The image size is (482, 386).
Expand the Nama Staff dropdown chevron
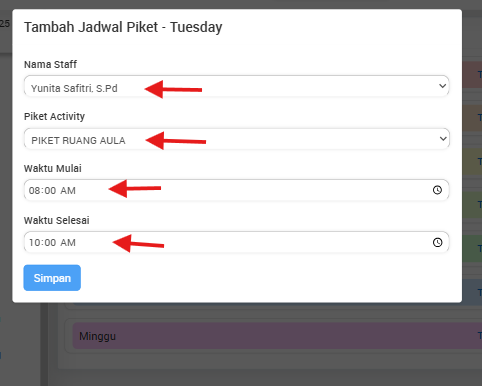pos(442,86)
